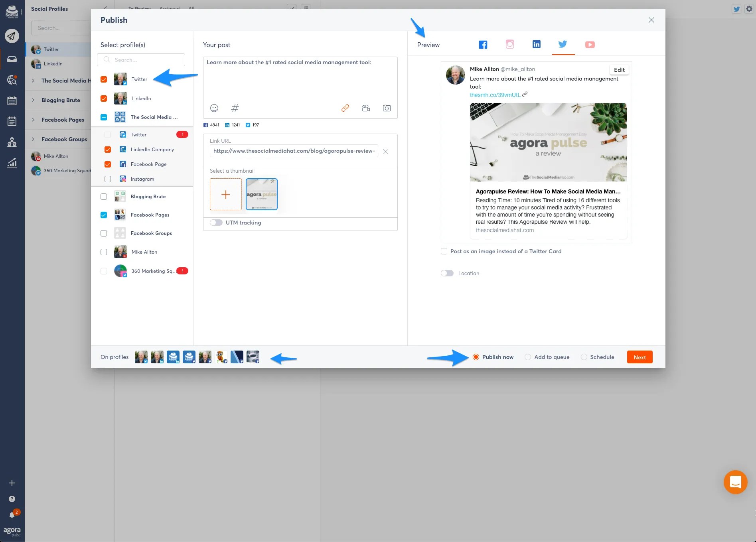
Task: Close the Publish dialog
Action: pyautogui.click(x=651, y=20)
